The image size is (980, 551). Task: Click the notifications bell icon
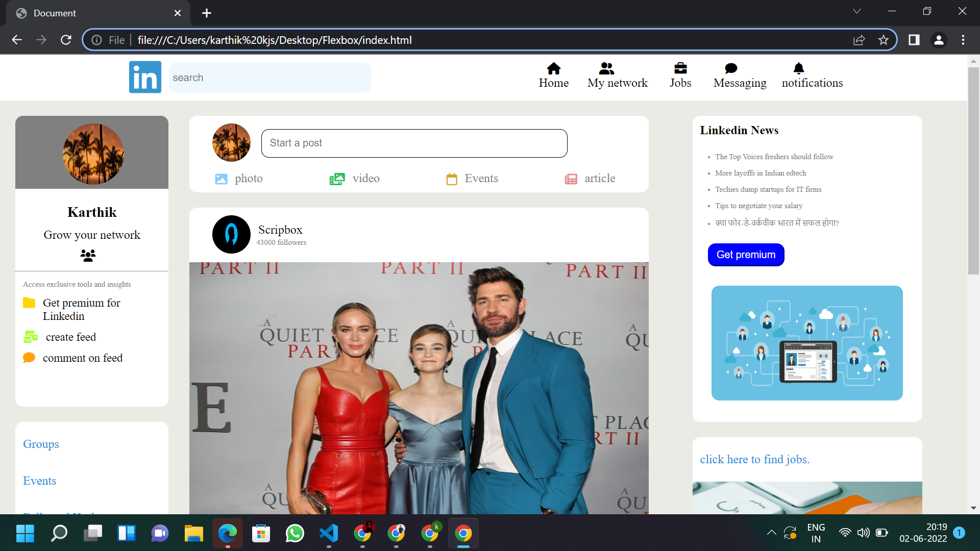[799, 68]
